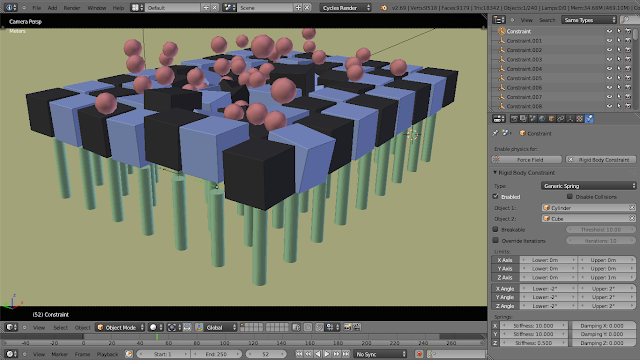This screenshot has width=640, height=360.
Task: Toggle auto keyframe record button
Action: click(x=419, y=354)
